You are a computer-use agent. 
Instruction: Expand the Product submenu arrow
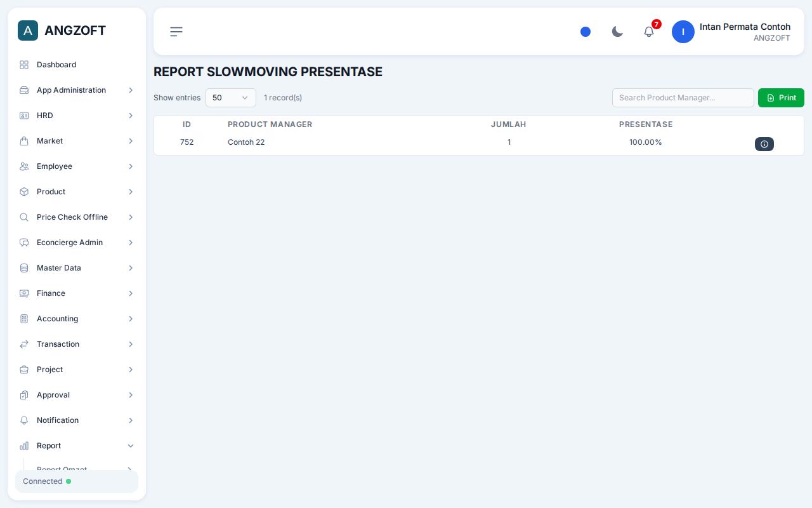pos(131,192)
